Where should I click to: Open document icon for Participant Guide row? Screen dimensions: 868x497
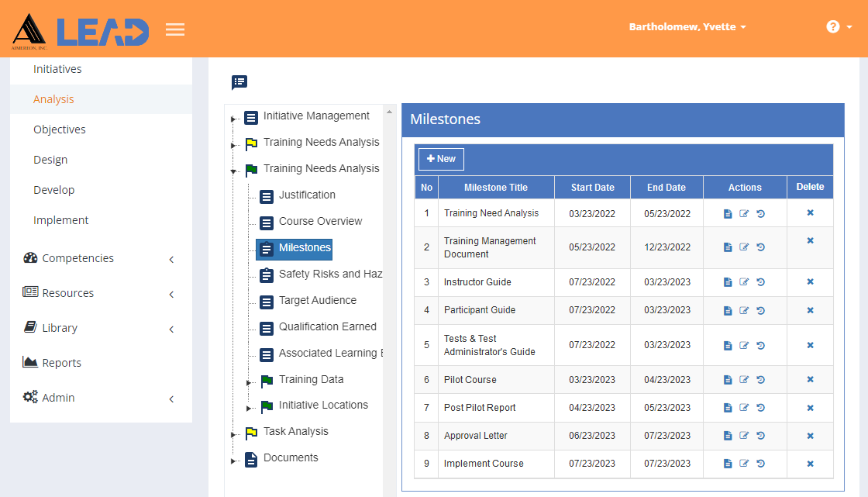tap(728, 311)
